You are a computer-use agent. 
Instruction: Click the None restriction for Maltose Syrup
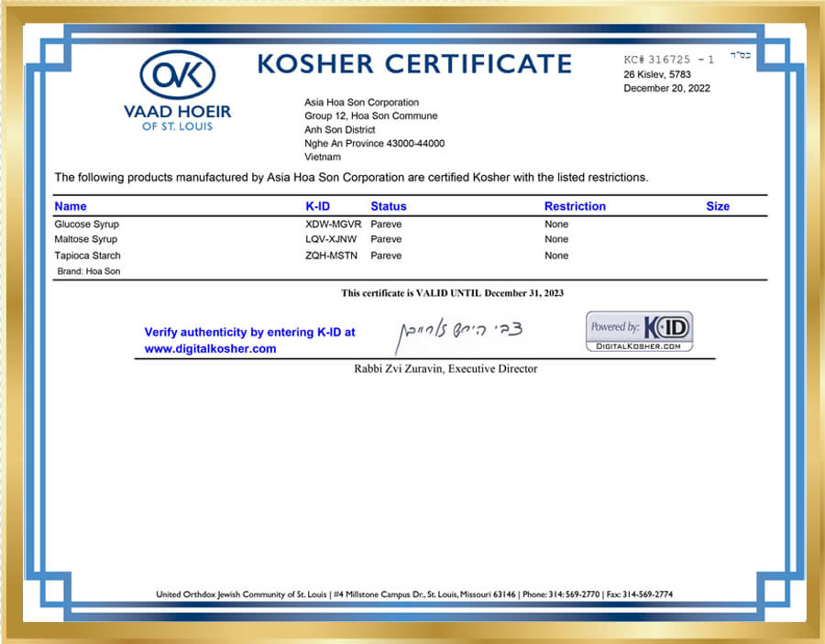pos(556,239)
